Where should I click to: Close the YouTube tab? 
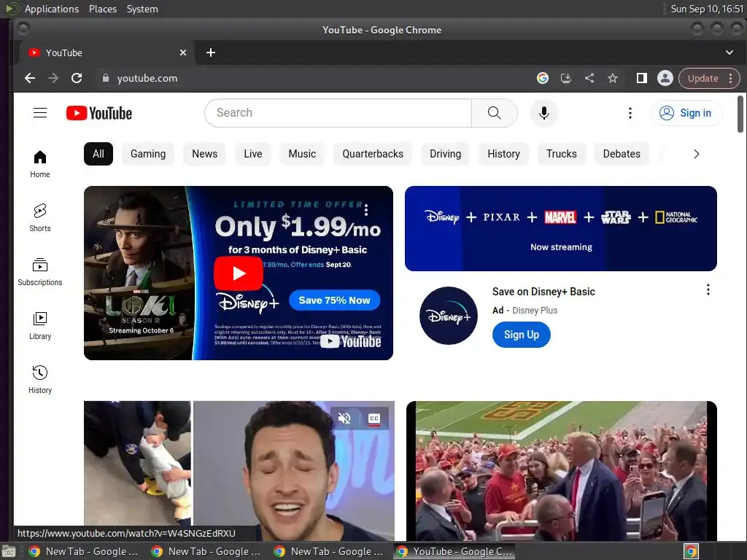(x=183, y=52)
